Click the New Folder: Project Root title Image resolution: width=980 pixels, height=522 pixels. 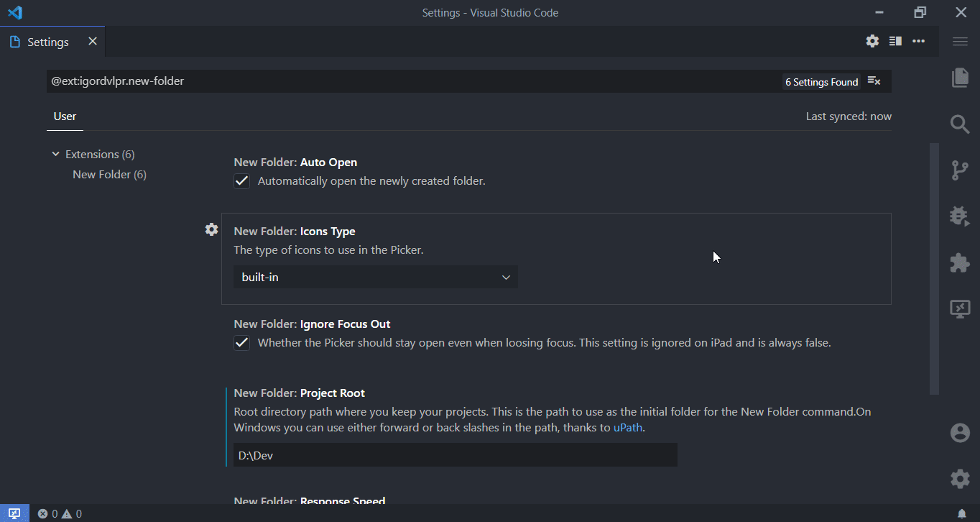299,393
